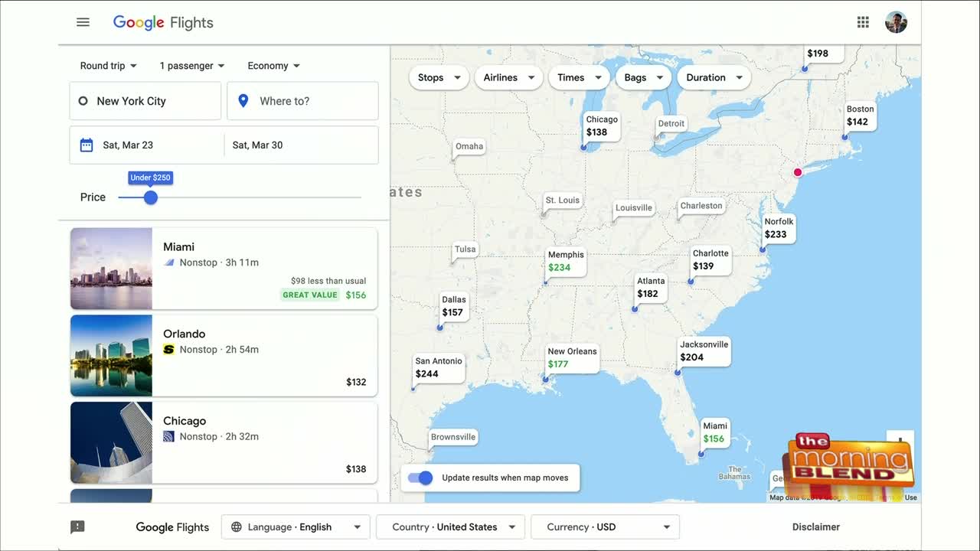This screenshot has width=980, height=551.
Task: Click the Chicago map dot marker
Action: coord(583,148)
